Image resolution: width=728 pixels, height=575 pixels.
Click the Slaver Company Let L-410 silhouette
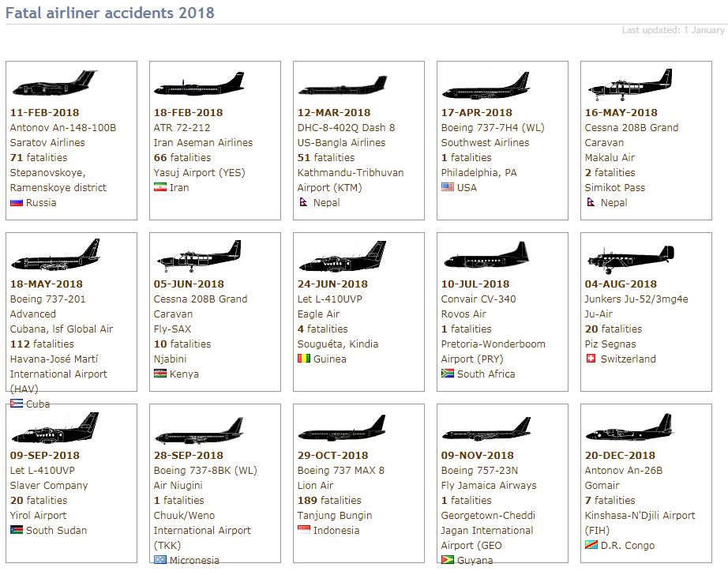(x=55, y=427)
